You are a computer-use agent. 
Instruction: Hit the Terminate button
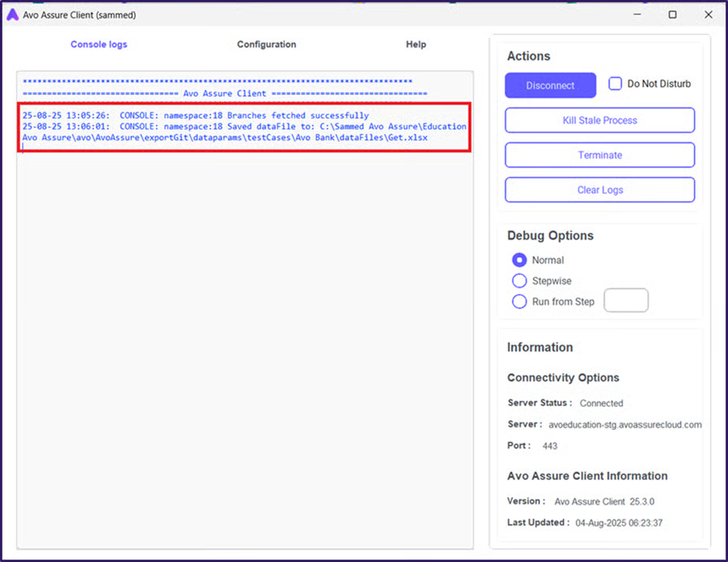tap(600, 155)
